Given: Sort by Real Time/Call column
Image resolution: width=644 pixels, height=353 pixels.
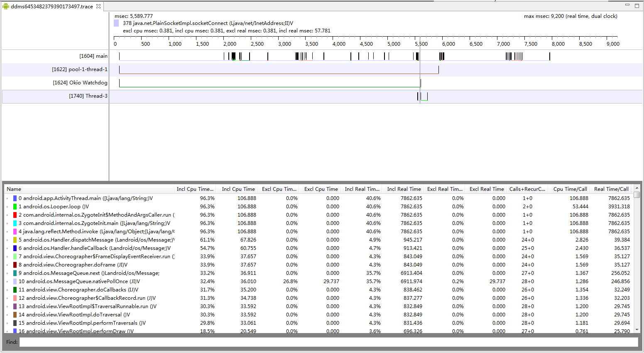Looking at the screenshot, I should pos(611,189).
